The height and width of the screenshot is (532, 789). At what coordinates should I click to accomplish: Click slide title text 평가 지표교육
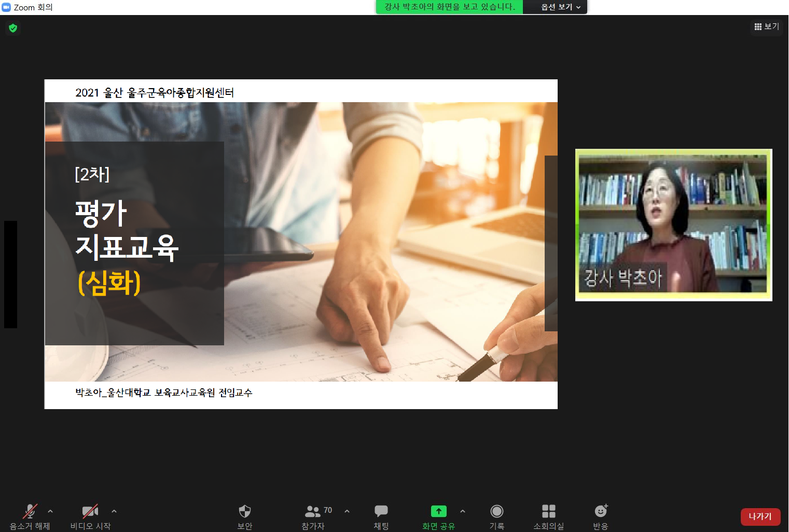point(127,230)
